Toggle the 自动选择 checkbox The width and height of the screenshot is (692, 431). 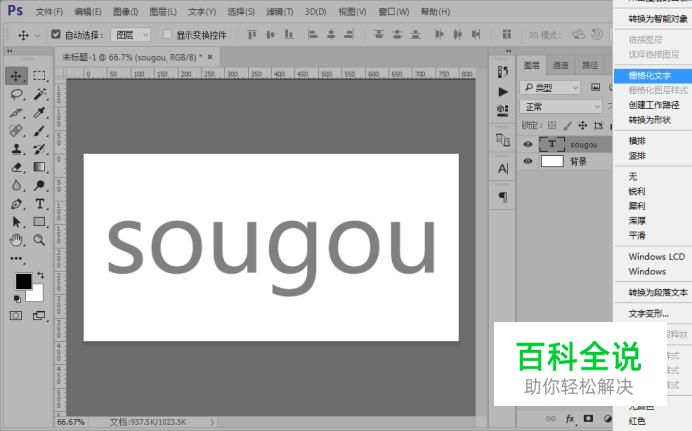tap(56, 34)
